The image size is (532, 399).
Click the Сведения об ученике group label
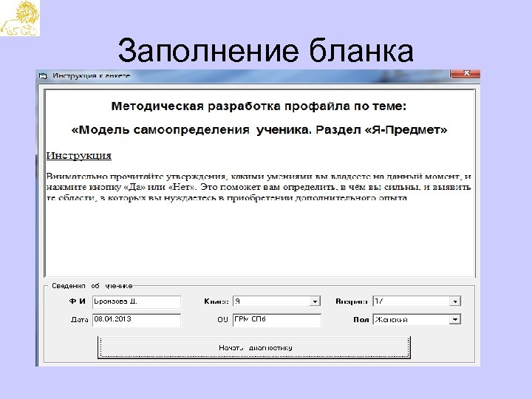click(x=92, y=286)
